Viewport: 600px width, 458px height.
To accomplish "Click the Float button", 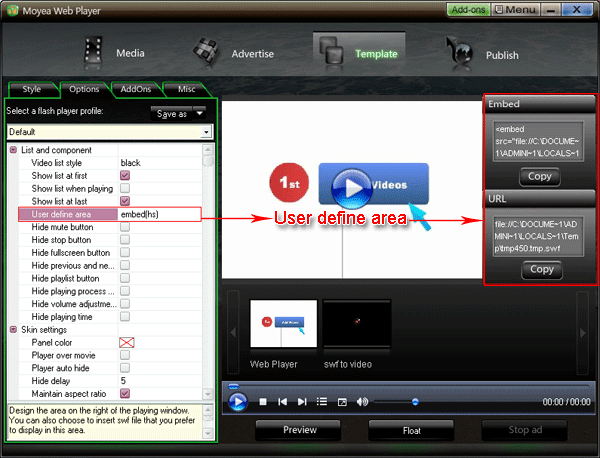I will tap(411, 430).
